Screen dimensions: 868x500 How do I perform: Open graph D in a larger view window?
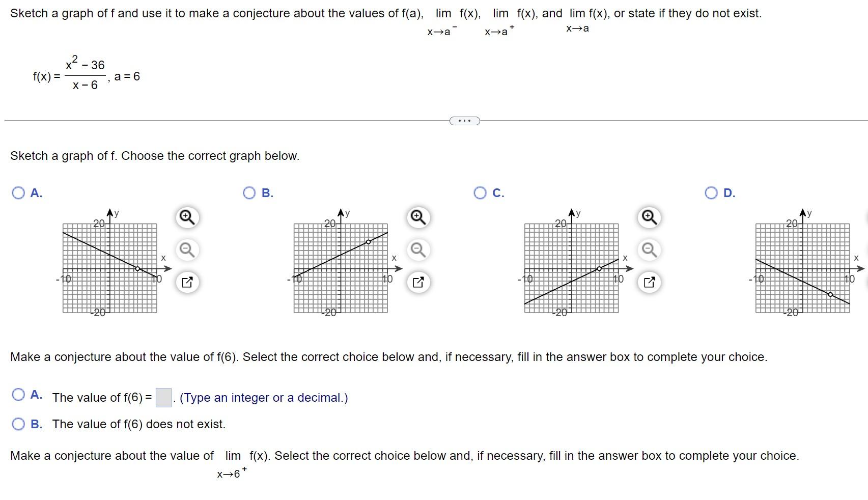click(x=865, y=281)
